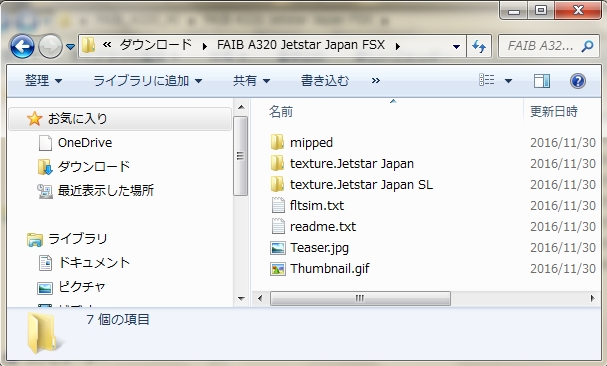Open Help with question mark icon
The width and height of the screenshot is (607, 366).
coord(578,81)
